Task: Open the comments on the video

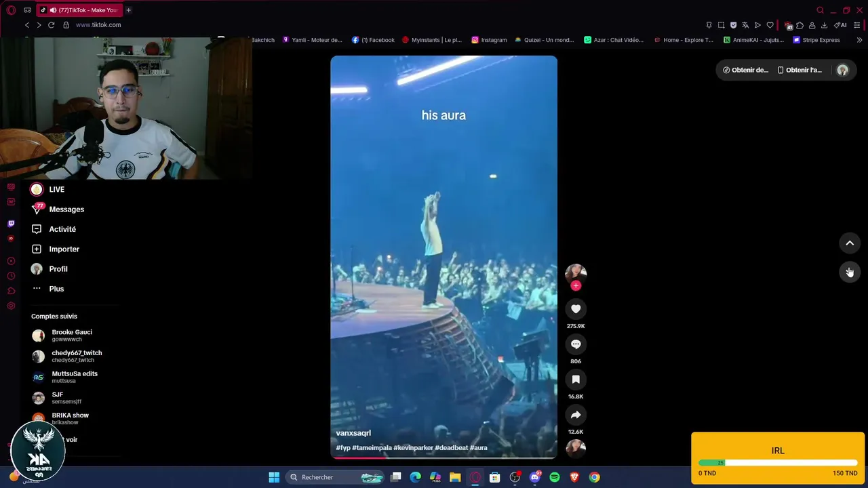Action: [576, 344]
